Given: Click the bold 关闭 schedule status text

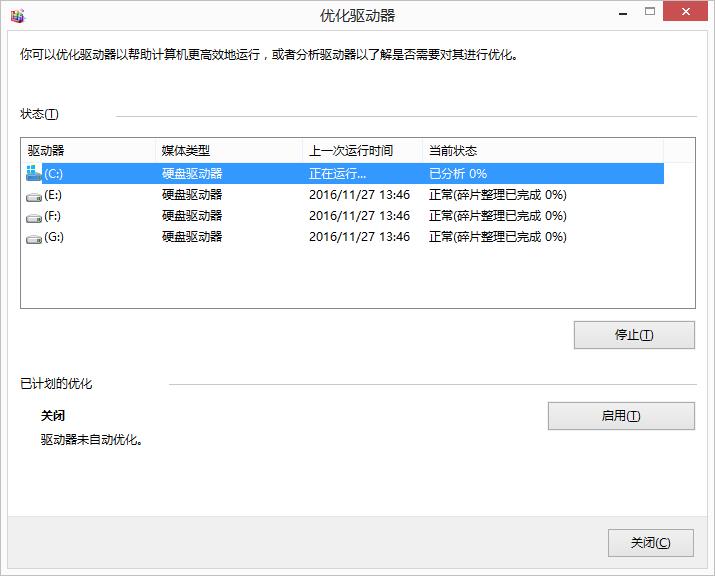Looking at the screenshot, I should [53, 416].
